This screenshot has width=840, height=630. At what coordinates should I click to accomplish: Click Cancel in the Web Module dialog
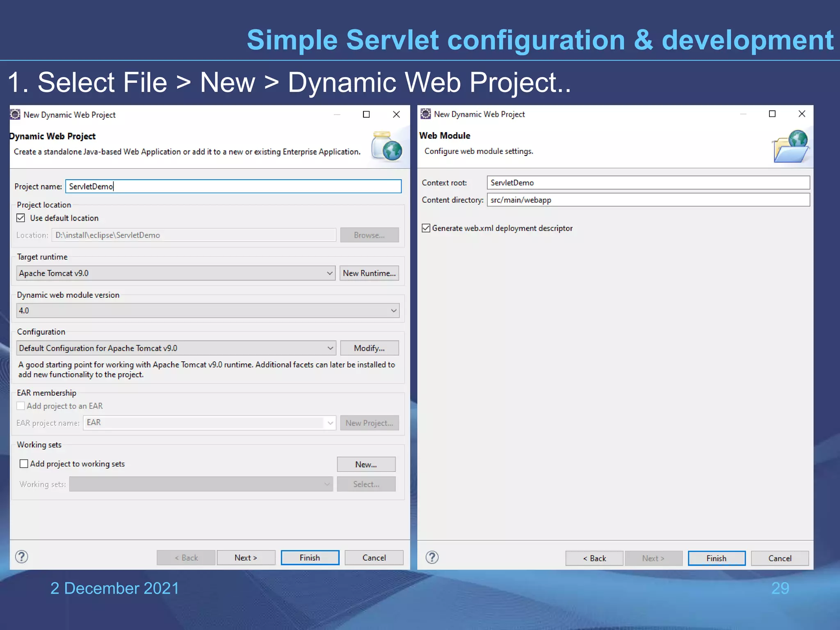(780, 558)
